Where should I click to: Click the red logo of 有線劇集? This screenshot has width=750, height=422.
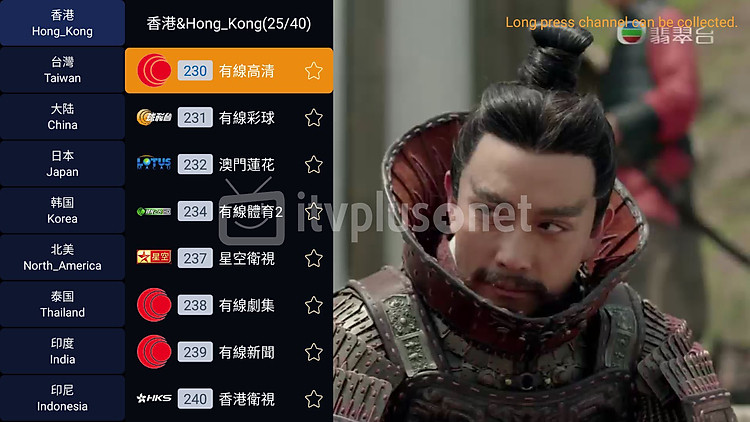[x=154, y=305]
